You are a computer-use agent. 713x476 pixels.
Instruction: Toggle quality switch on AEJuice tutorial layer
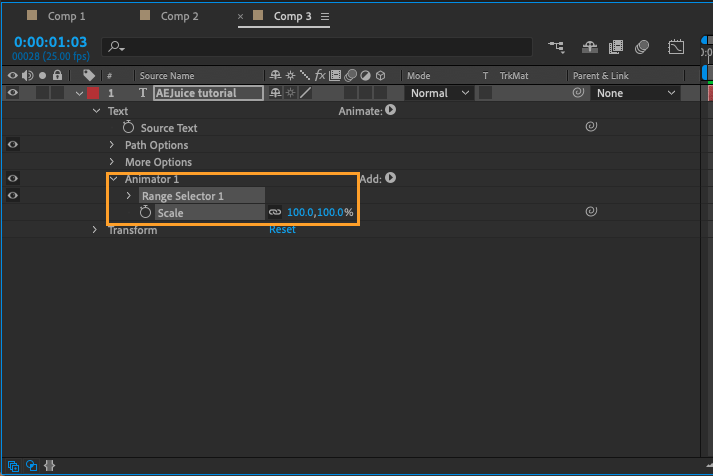[x=306, y=93]
